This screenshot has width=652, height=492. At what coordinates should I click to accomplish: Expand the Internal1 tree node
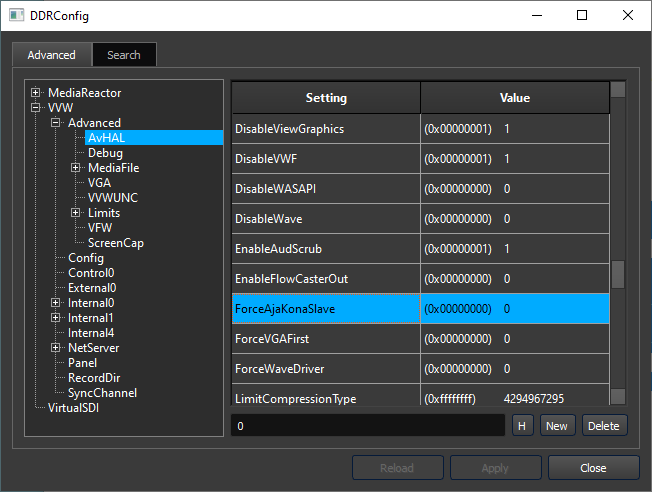(x=56, y=317)
